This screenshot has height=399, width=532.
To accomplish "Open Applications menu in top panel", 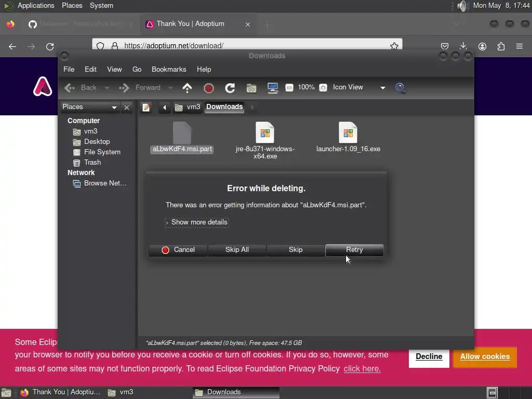I will click(36, 6).
